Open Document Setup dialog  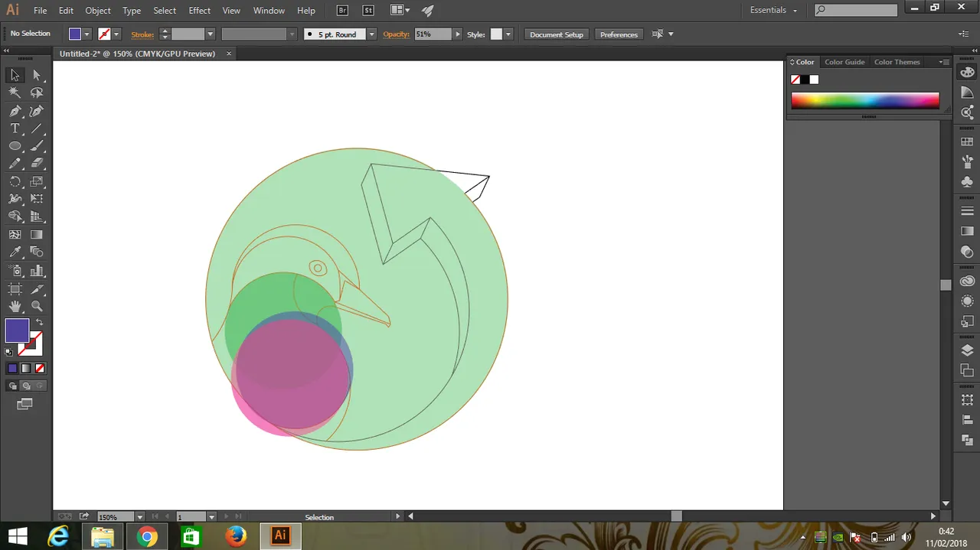click(x=557, y=34)
